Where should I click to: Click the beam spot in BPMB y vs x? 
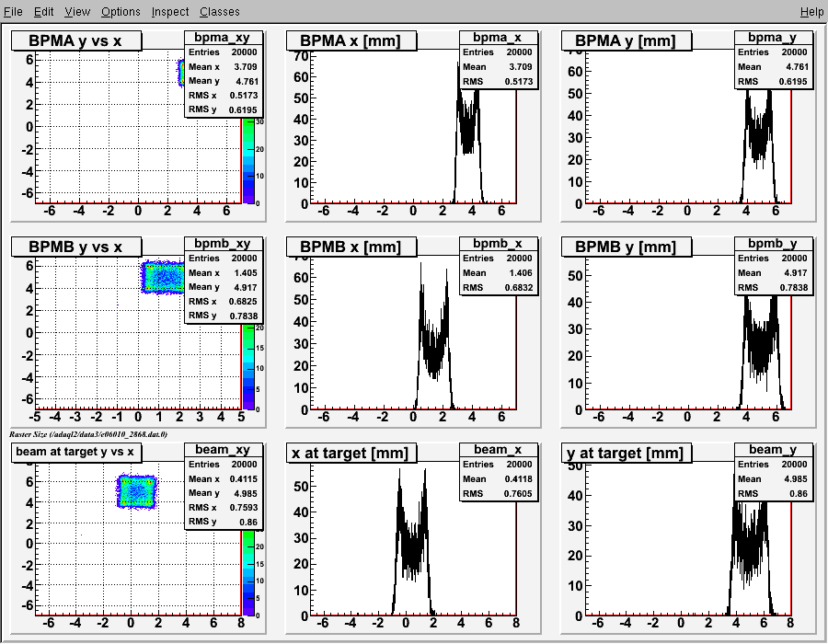point(163,277)
